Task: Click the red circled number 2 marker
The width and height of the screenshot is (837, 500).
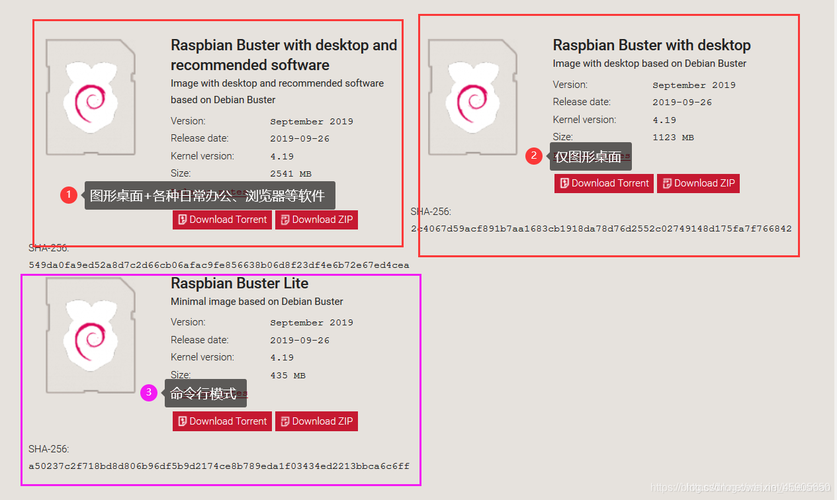Action: (x=534, y=156)
